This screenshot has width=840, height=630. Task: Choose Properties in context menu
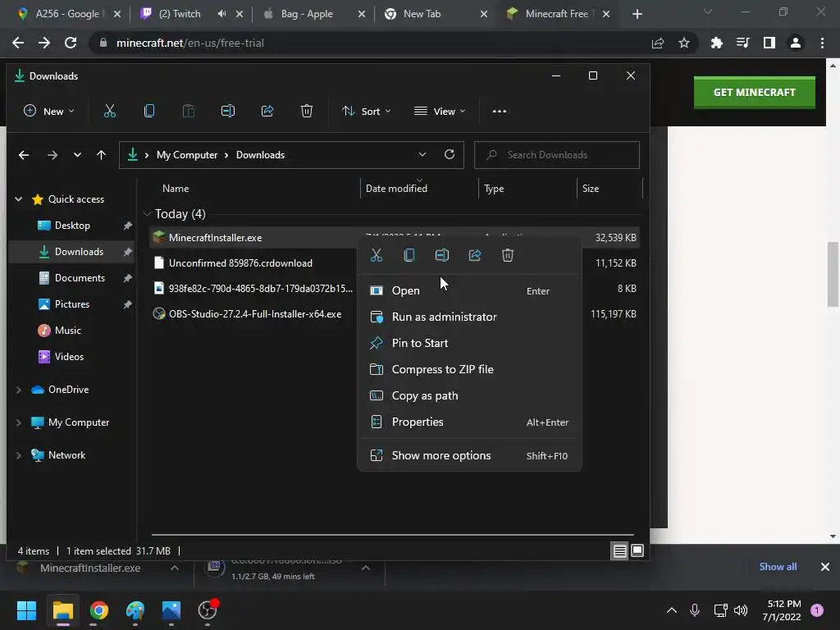pos(469,422)
